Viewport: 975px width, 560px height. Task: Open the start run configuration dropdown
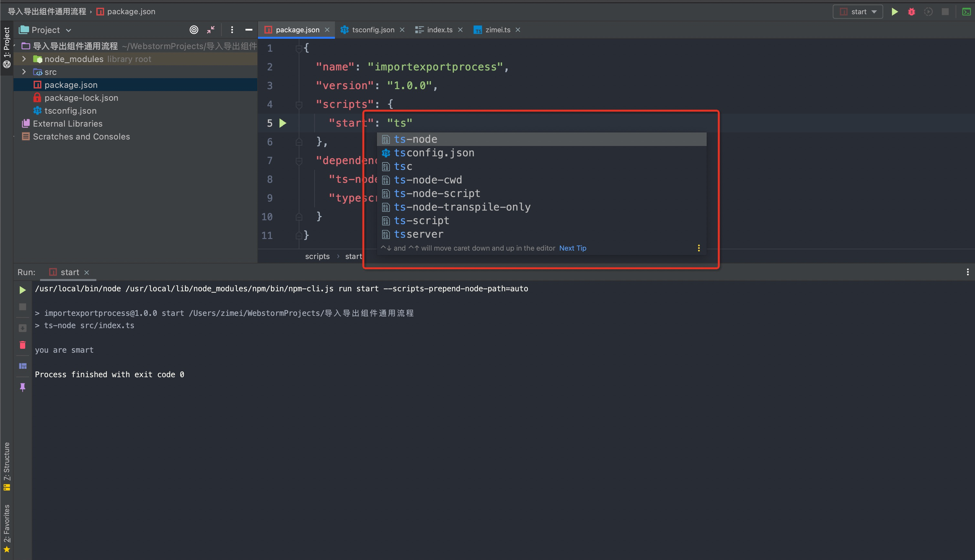tap(858, 12)
